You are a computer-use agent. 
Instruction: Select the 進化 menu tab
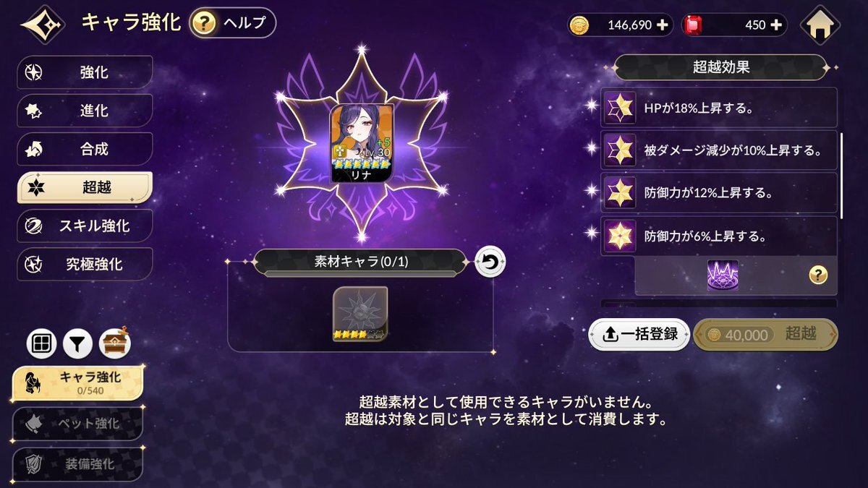(x=85, y=111)
